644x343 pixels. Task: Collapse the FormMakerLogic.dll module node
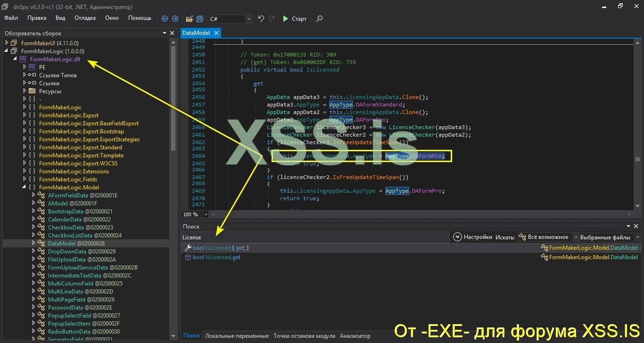click(x=15, y=59)
